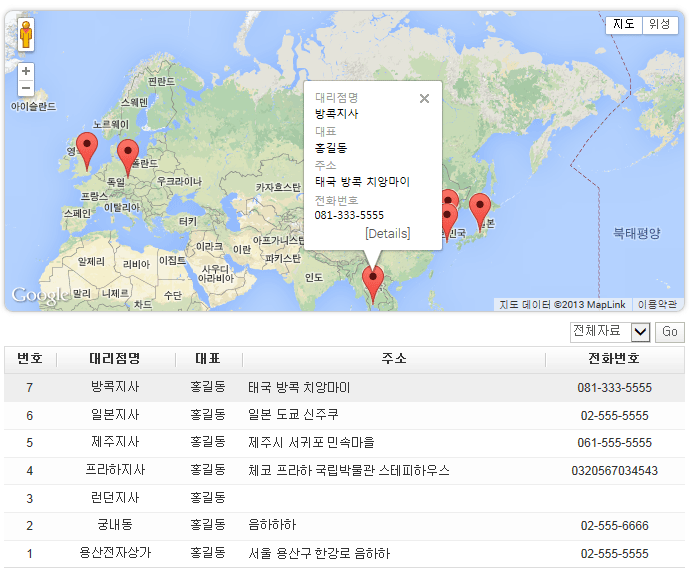
Task: Close the 방콕지사 info window
Action: pyautogui.click(x=424, y=98)
